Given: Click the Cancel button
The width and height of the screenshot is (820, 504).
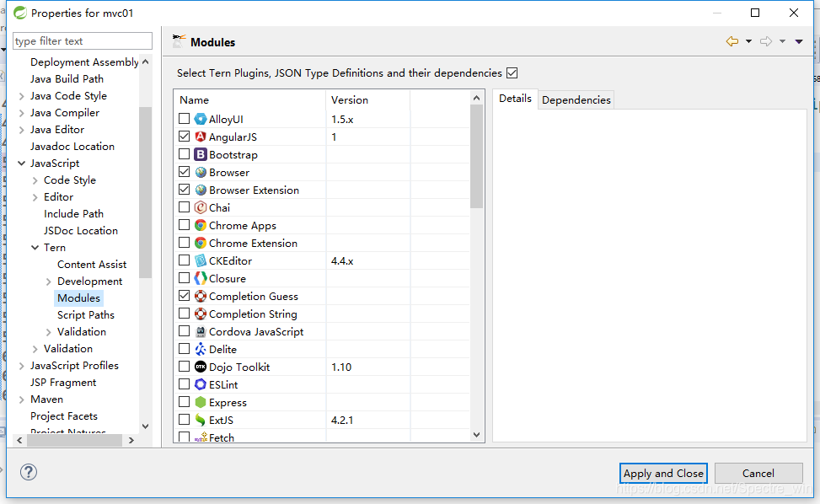Looking at the screenshot, I should (x=758, y=473).
